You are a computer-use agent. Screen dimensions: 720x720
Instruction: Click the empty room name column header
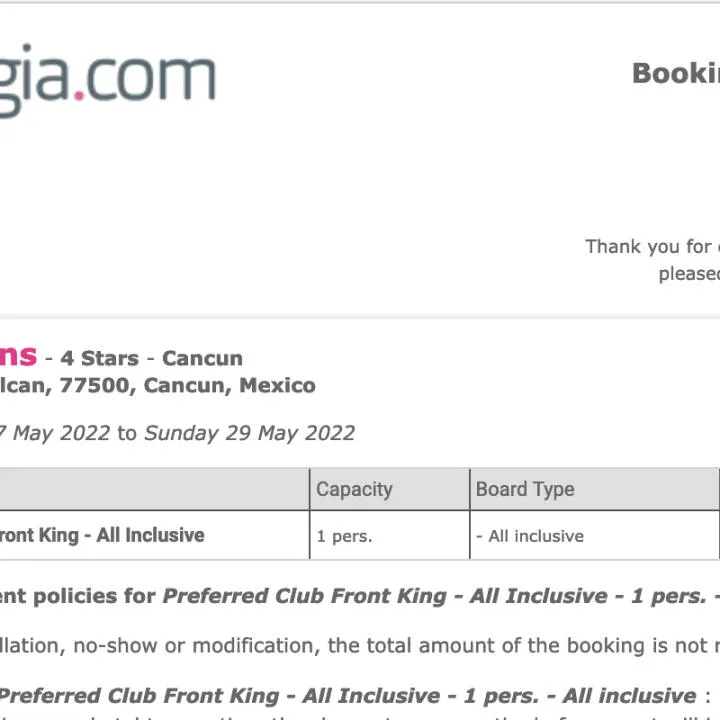tap(154, 489)
